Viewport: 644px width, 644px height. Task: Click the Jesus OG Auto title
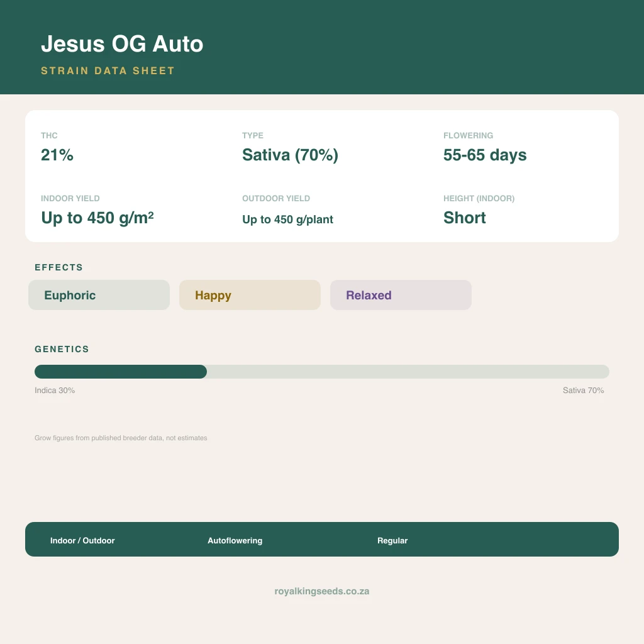click(122, 43)
